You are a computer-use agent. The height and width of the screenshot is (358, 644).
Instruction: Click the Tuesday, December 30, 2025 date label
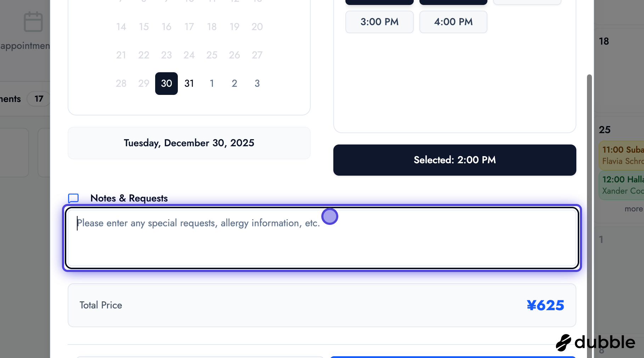189,143
